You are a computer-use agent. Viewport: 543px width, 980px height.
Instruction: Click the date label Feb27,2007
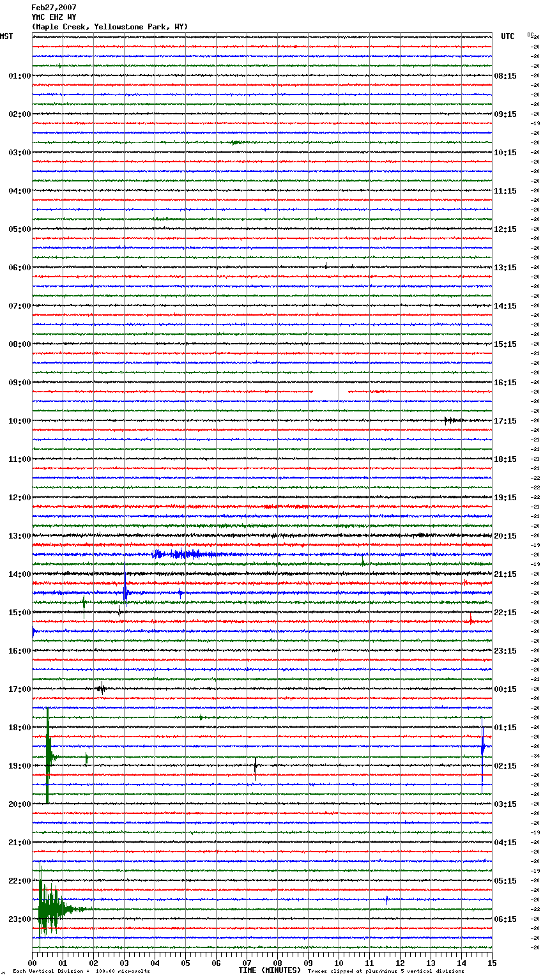54,8
